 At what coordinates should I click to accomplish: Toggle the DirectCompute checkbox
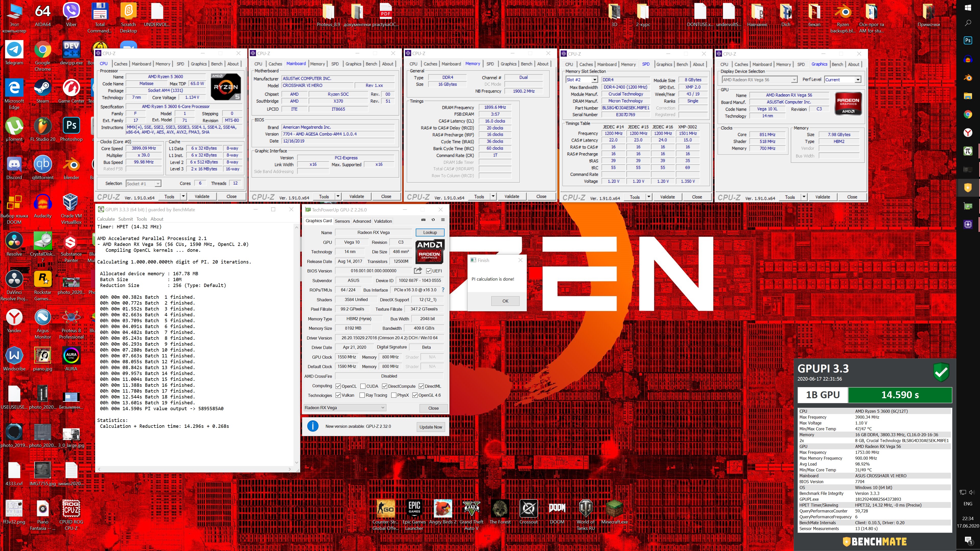point(385,386)
